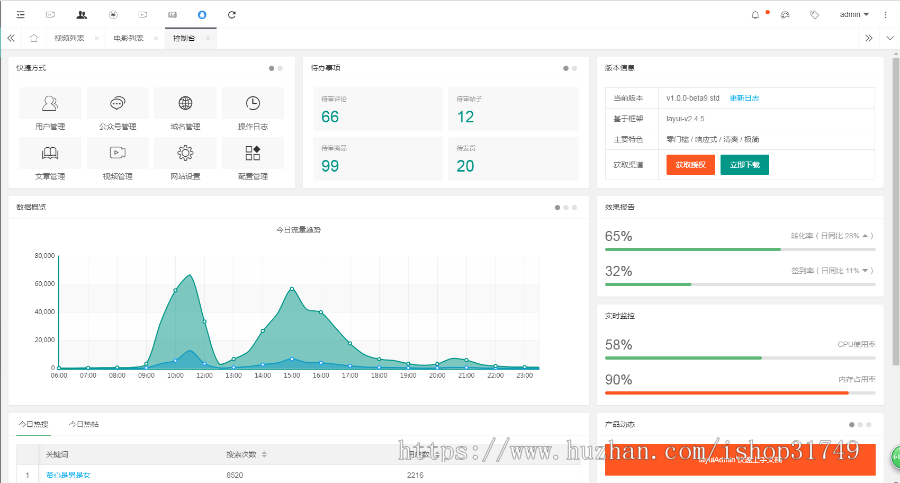Select second carousel dot in 快捷方式 panel
Screen dimensions: 900x483
[280, 68]
